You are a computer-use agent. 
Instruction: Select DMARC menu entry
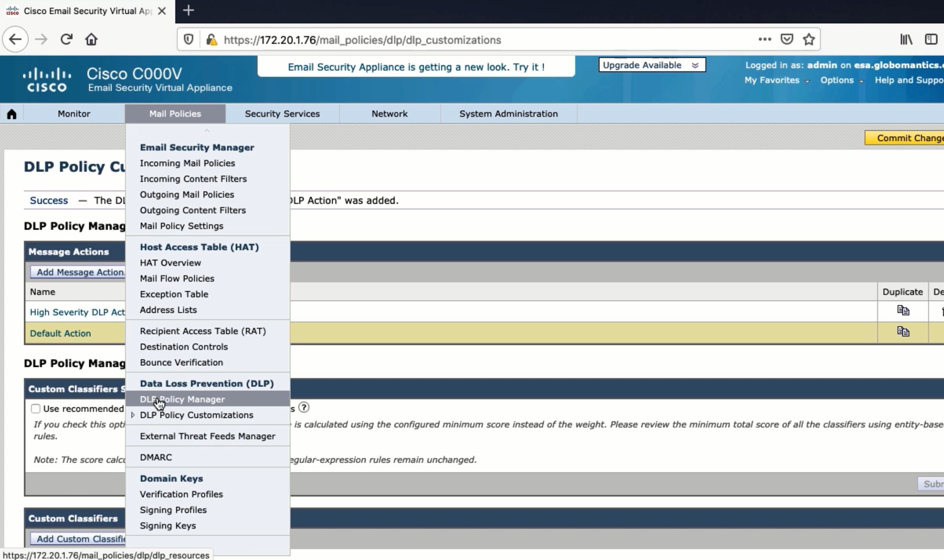(156, 457)
